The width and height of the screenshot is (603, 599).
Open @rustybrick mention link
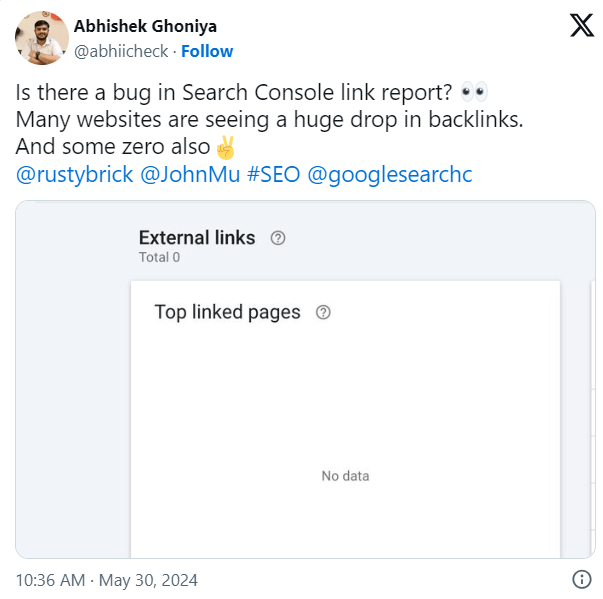pyautogui.click(x=75, y=174)
